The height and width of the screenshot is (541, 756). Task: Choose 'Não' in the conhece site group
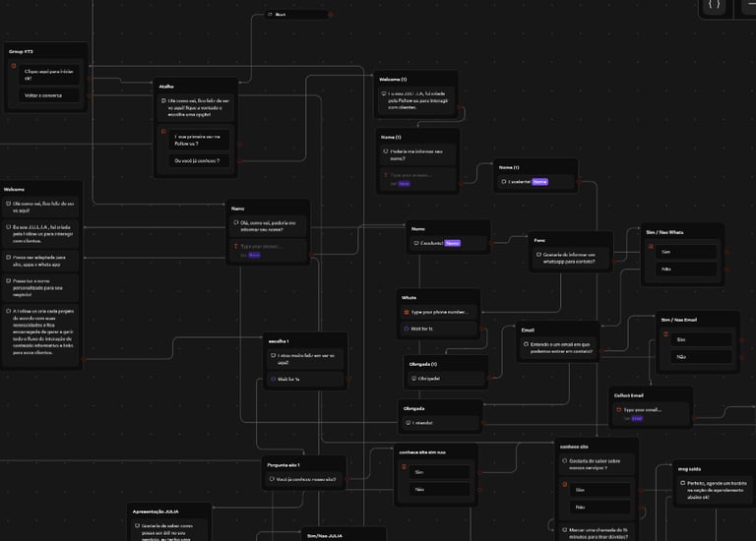(600, 508)
